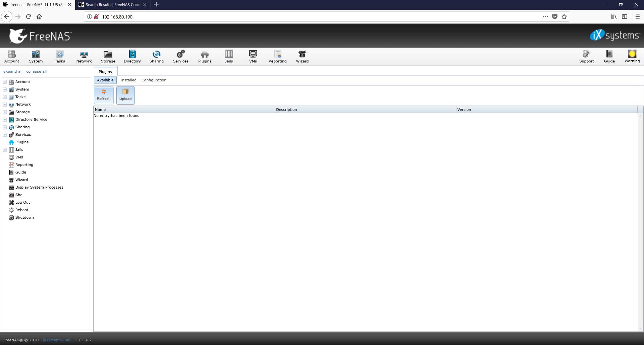The width and height of the screenshot is (644, 345).
Task: Click the collapse all link
Action: (37, 71)
